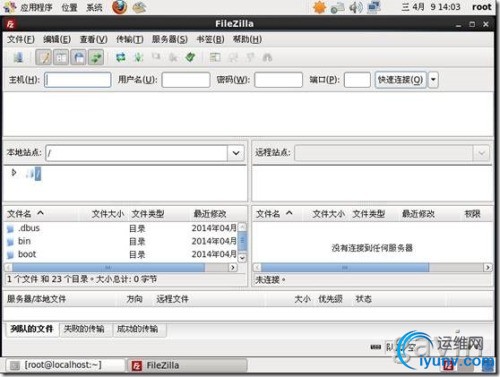Focus the 密码(W) password field
Screen dimensions: 500x377
tap(278, 80)
